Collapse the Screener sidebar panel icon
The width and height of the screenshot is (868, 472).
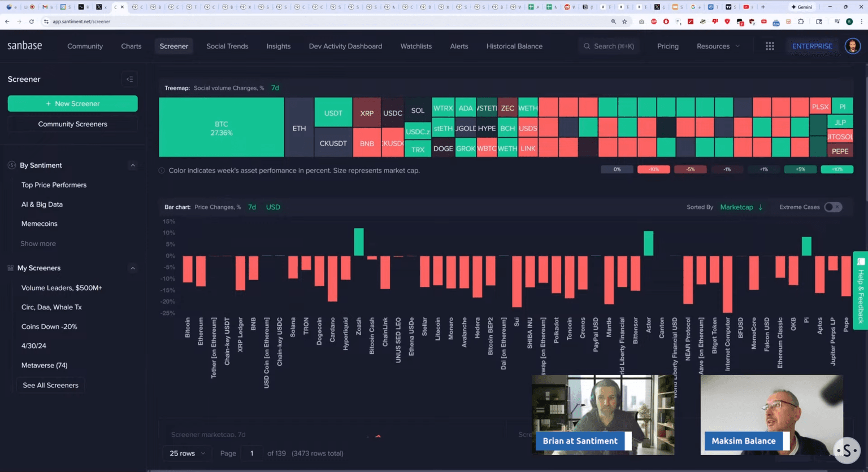coord(130,80)
